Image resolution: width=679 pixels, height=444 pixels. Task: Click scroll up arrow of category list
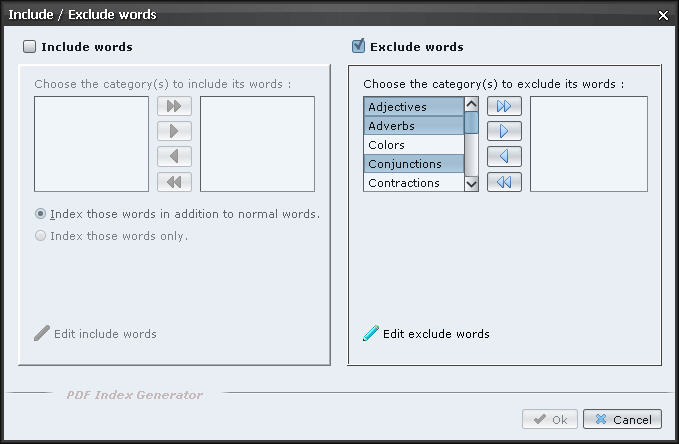click(x=471, y=104)
